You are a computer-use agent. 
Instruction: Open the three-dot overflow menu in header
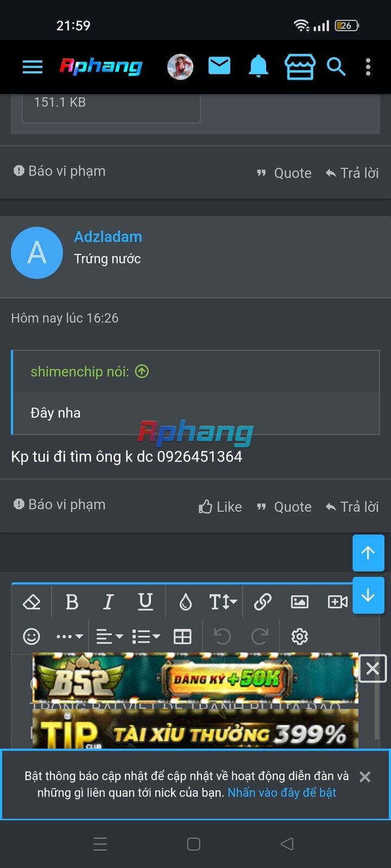coord(368,67)
